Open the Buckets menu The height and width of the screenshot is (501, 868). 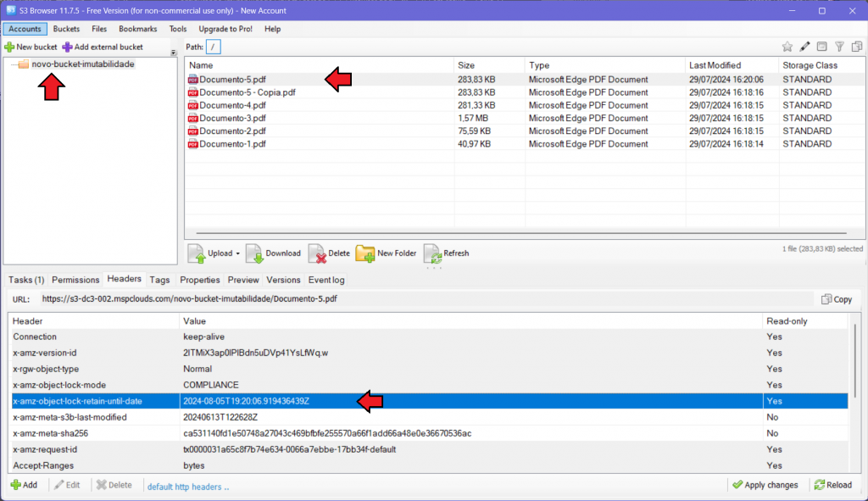(x=66, y=29)
